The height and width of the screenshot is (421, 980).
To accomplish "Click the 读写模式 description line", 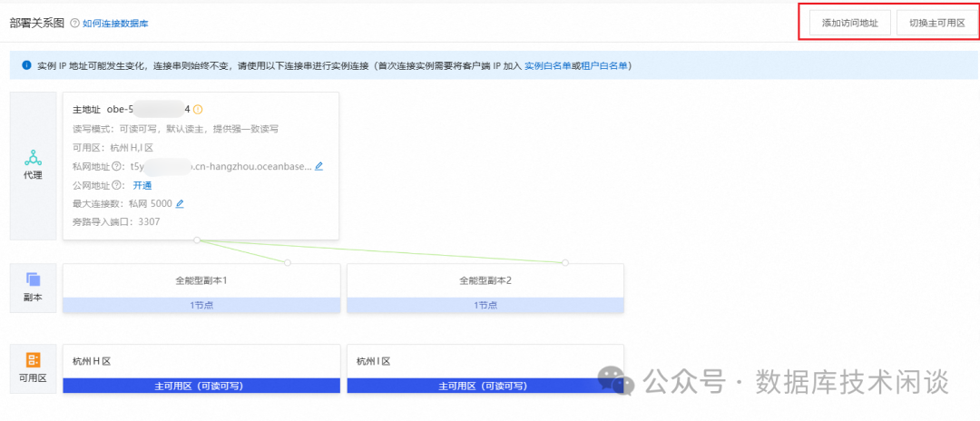I will pyautogui.click(x=176, y=130).
